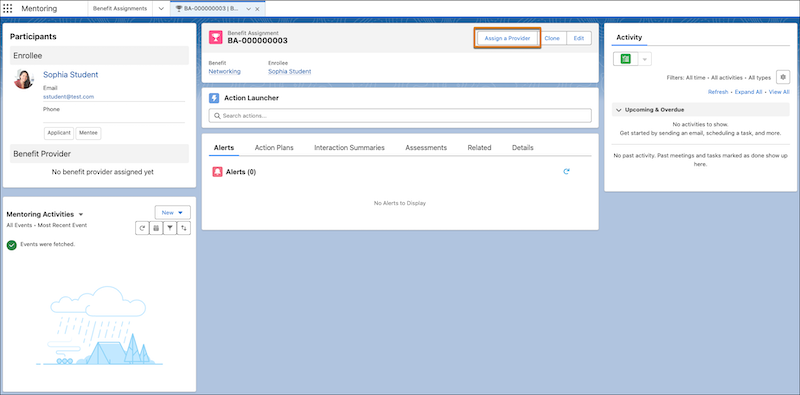Open dropdown next to Activity task button
The width and height of the screenshot is (800, 395).
point(644,59)
